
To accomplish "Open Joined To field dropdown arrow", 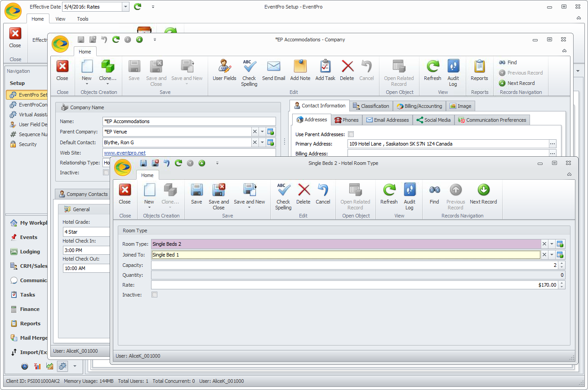I will point(552,255).
